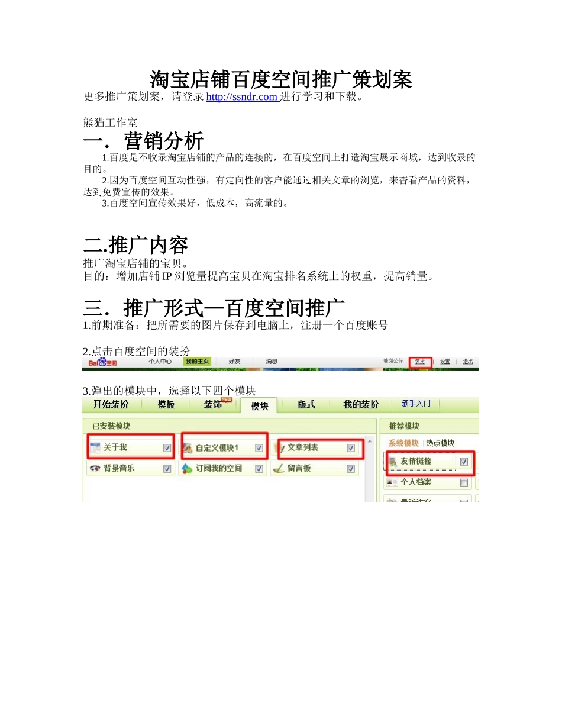The height and width of the screenshot is (728, 562).
Task: Click the 退出 logout link
Action: (468, 362)
